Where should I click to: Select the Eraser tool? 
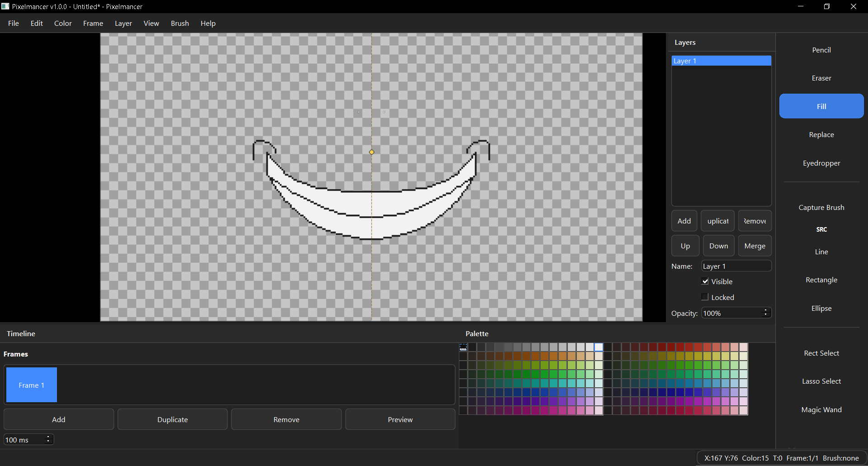click(821, 78)
